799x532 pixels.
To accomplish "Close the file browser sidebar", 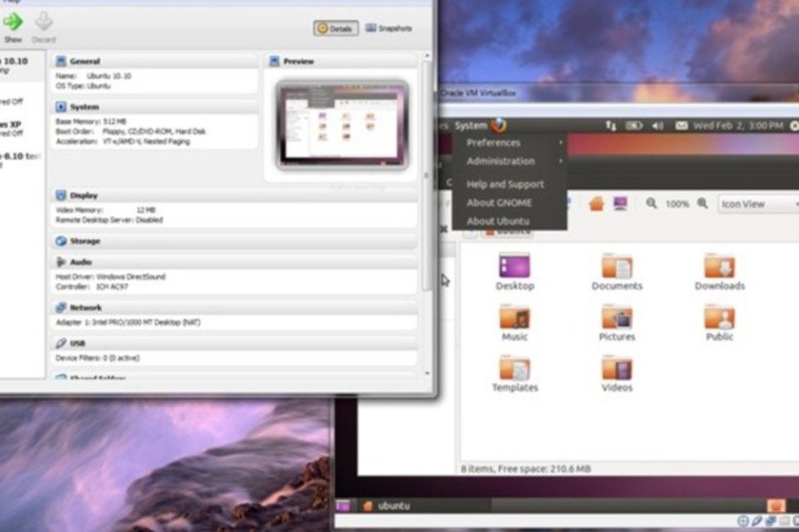I will pyautogui.click(x=443, y=229).
